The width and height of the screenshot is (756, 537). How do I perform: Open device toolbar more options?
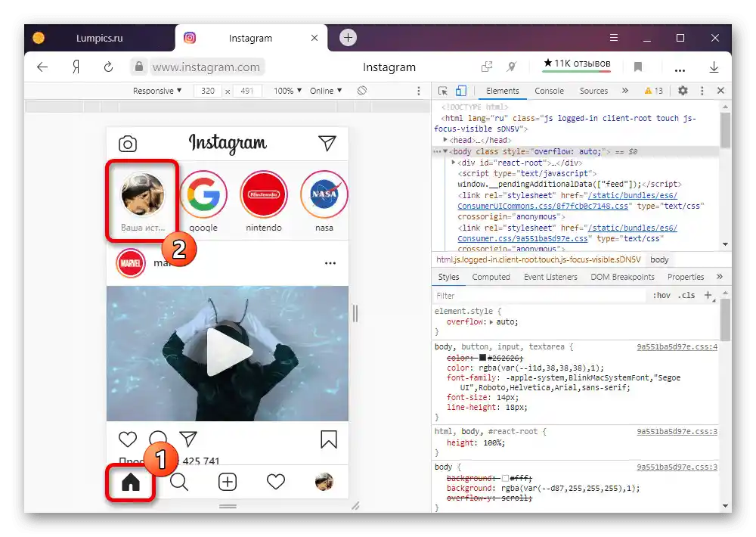[x=419, y=91]
